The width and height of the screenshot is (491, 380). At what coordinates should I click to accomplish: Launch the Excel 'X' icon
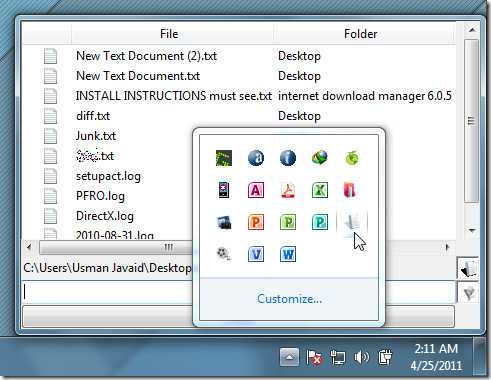(x=320, y=190)
